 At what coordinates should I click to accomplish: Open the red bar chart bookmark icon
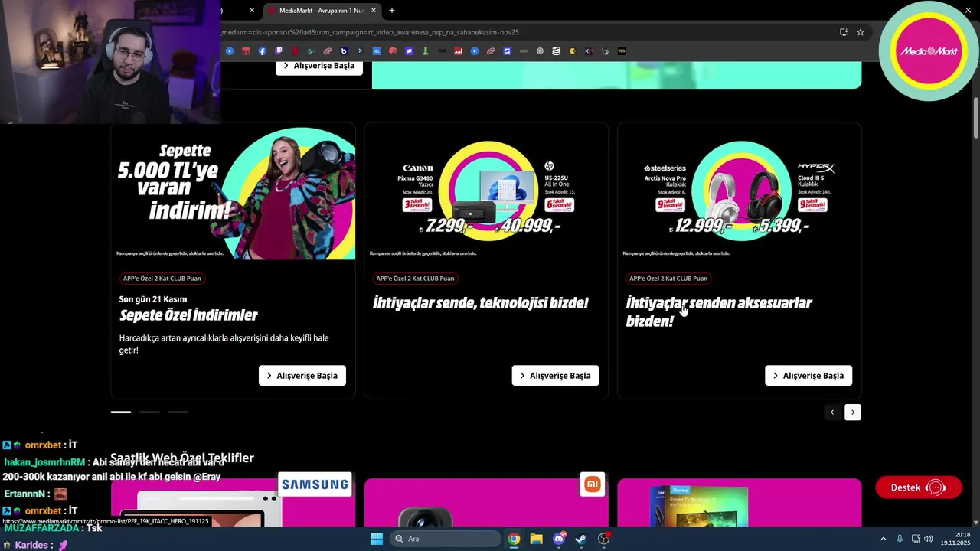tap(458, 51)
